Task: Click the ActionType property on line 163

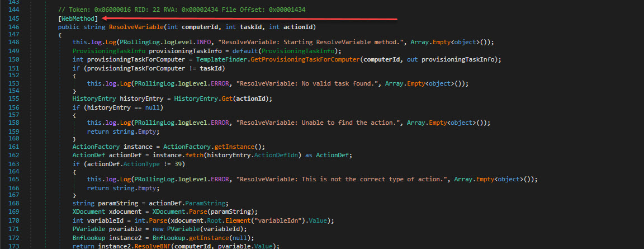Action: pyautogui.click(x=141, y=163)
